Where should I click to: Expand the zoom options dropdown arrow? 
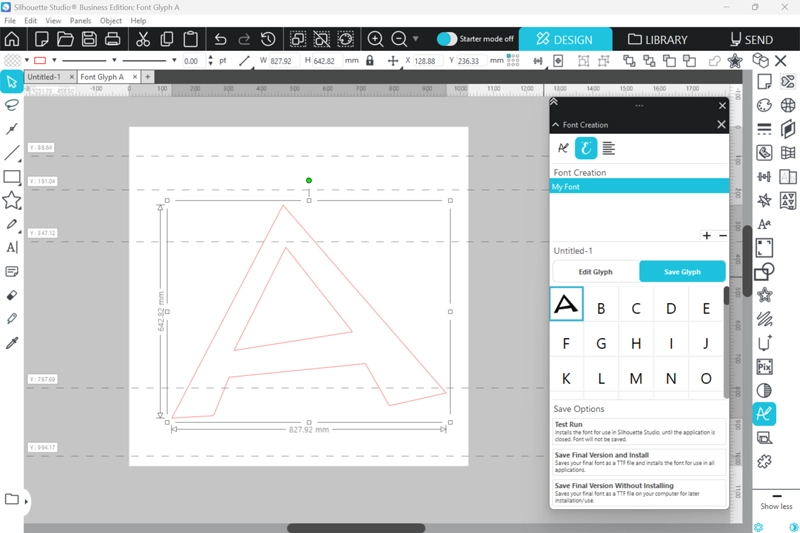pyautogui.click(x=415, y=40)
